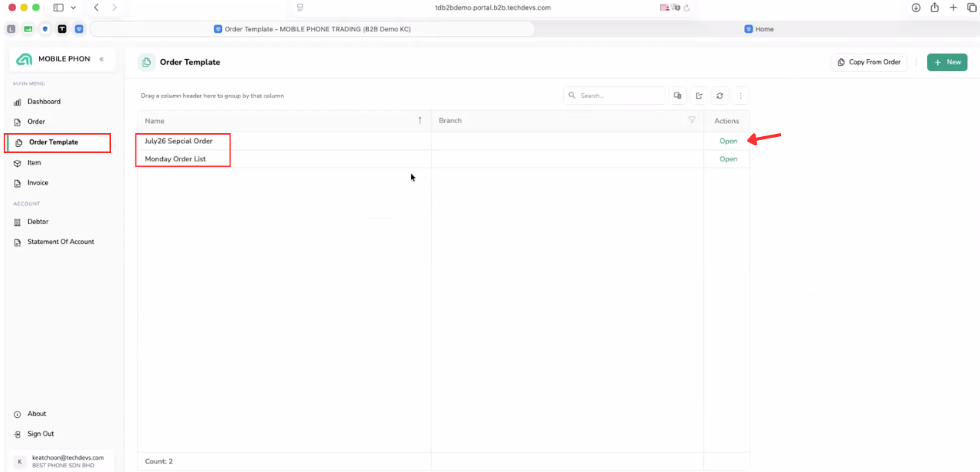
Task: Click the blue shield pinned tab
Action: pyautogui.click(x=45, y=29)
